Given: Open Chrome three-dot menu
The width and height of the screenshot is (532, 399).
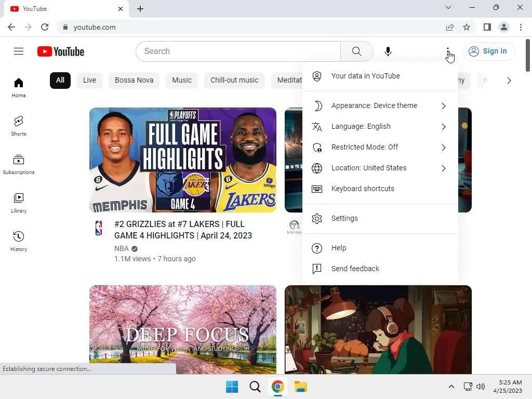Looking at the screenshot, I should pos(521,27).
